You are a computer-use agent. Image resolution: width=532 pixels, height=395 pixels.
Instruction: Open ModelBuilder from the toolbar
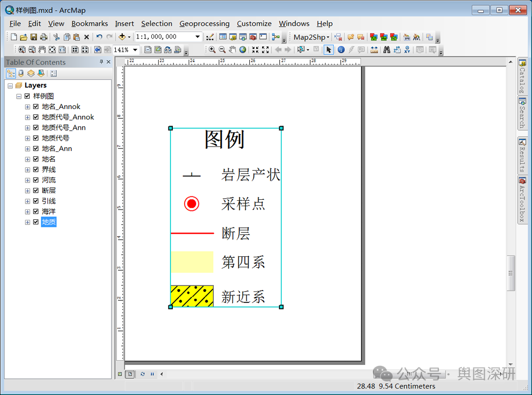click(276, 37)
